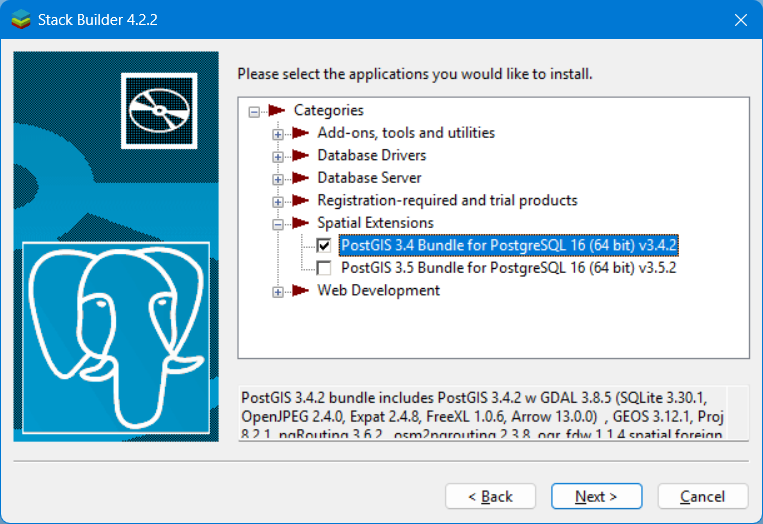763x524 pixels.
Task: Expand the Database Drivers category
Action: click(278, 157)
